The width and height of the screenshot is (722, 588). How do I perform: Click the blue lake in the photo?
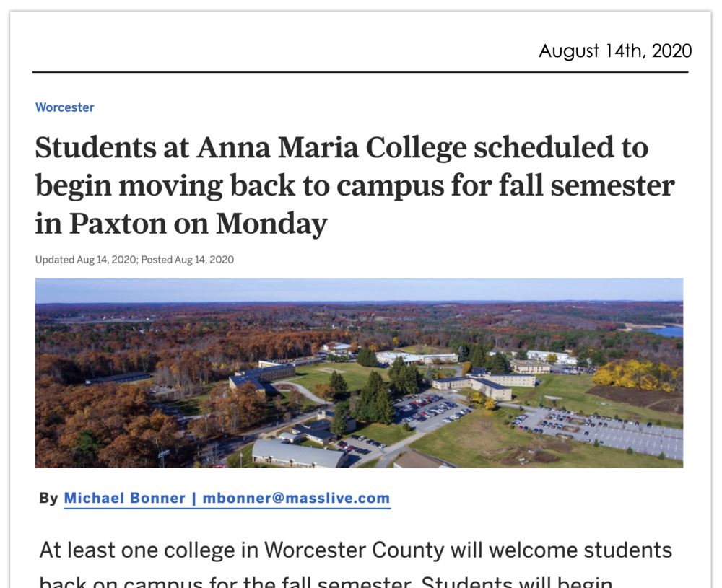pos(667,331)
